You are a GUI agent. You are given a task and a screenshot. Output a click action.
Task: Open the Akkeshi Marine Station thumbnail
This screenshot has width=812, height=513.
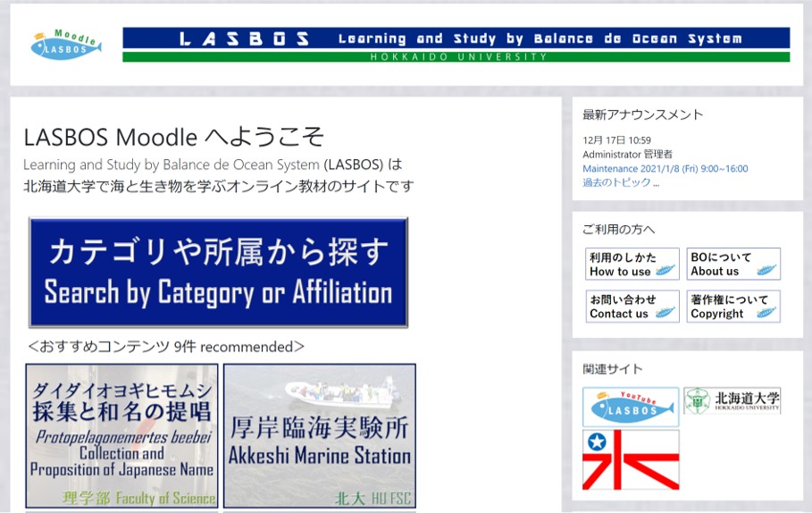[x=320, y=435]
